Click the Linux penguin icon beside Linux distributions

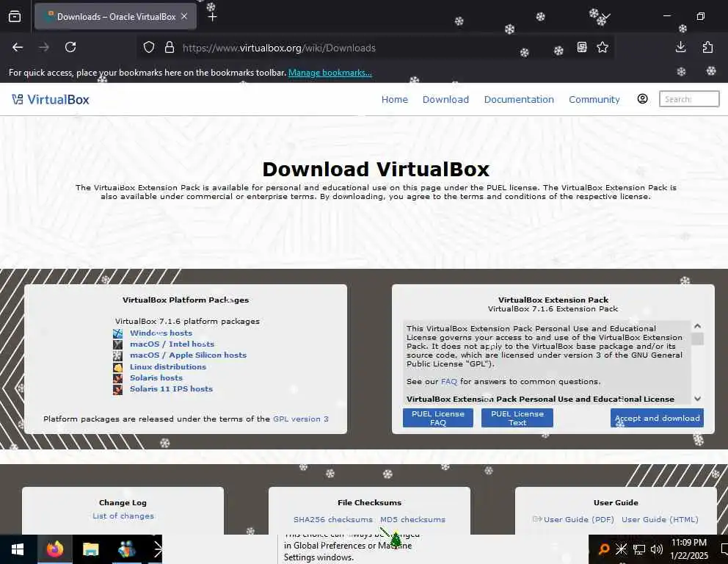pyautogui.click(x=118, y=367)
